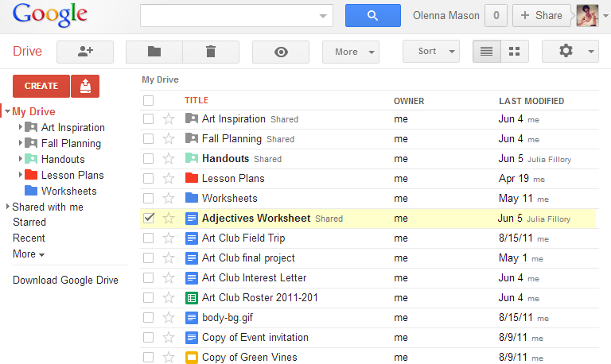The width and height of the screenshot is (611, 364).
Task: Open Recent in the left sidebar
Action: pos(29,238)
